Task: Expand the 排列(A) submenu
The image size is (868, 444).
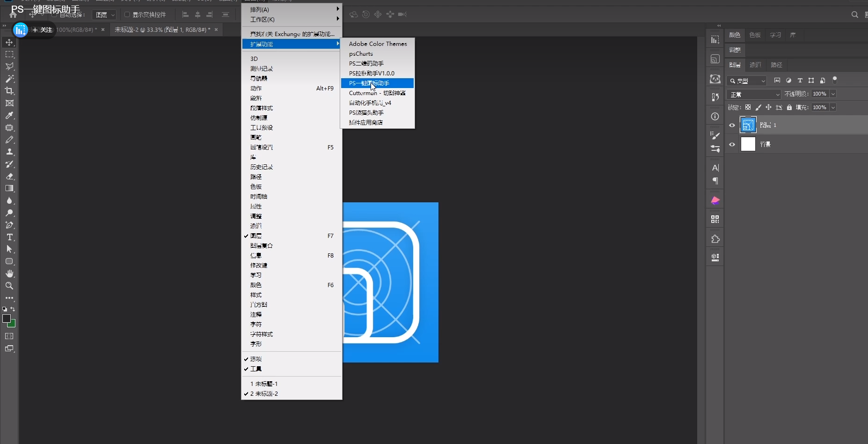Action: point(292,9)
